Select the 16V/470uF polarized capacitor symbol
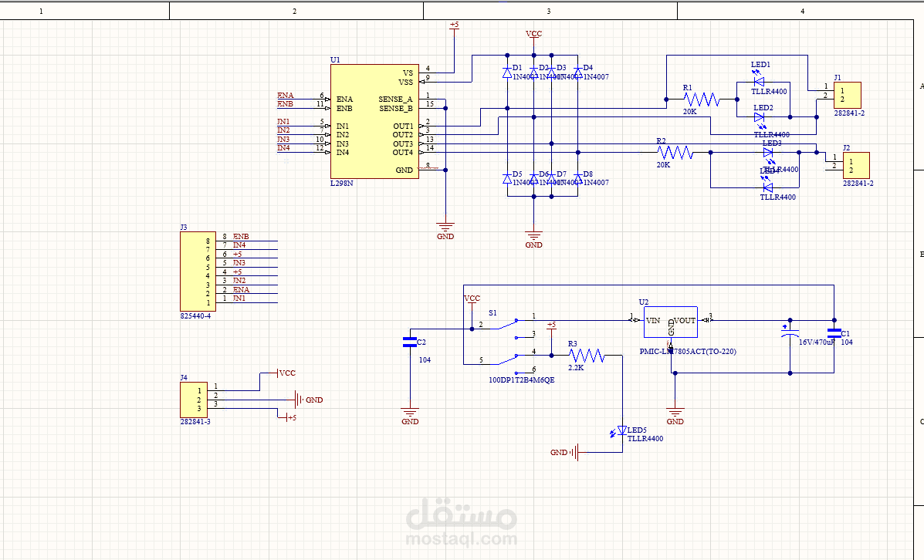924x560 pixels. pyautogui.click(x=790, y=331)
